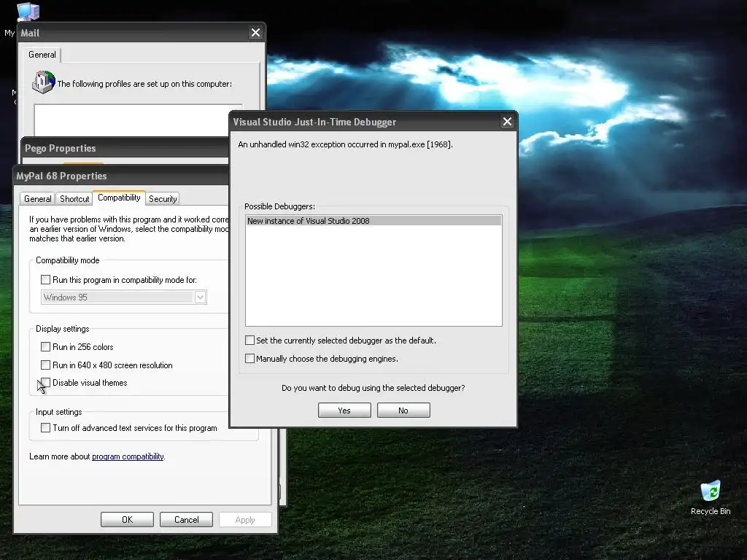Click OK in MyPal 68 Properties

(x=127, y=519)
